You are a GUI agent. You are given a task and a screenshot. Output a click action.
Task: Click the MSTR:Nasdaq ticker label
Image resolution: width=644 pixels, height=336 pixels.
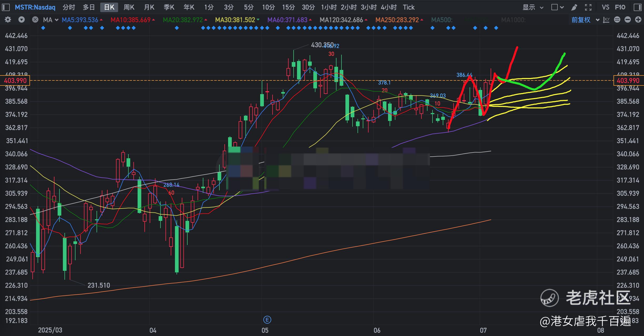[35, 7]
